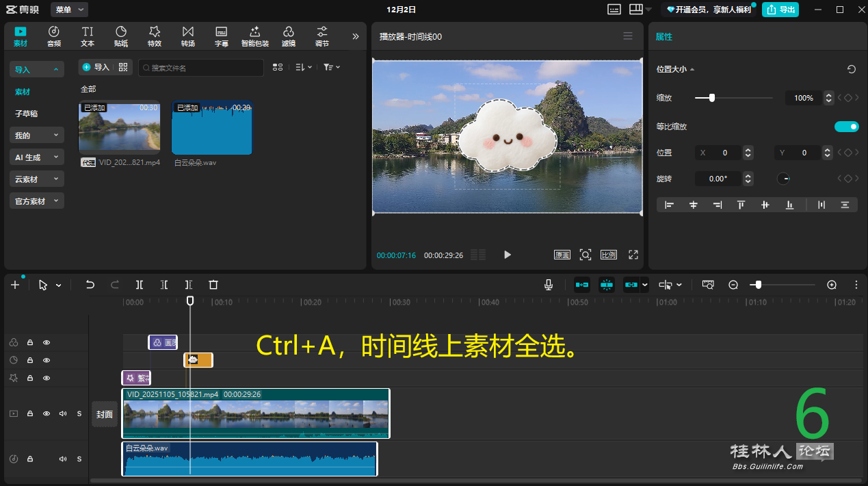Screen dimensions: 868x486
Task: Select the split clip tool
Action: point(140,285)
